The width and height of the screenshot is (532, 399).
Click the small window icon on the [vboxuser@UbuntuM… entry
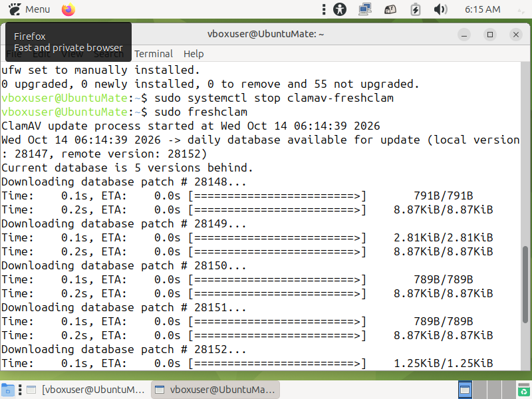pos(31,390)
